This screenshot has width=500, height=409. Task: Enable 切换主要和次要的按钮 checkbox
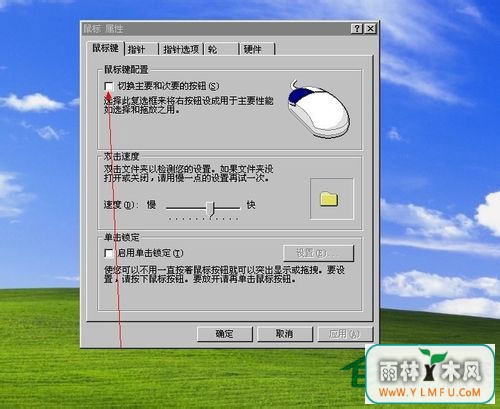[109, 86]
